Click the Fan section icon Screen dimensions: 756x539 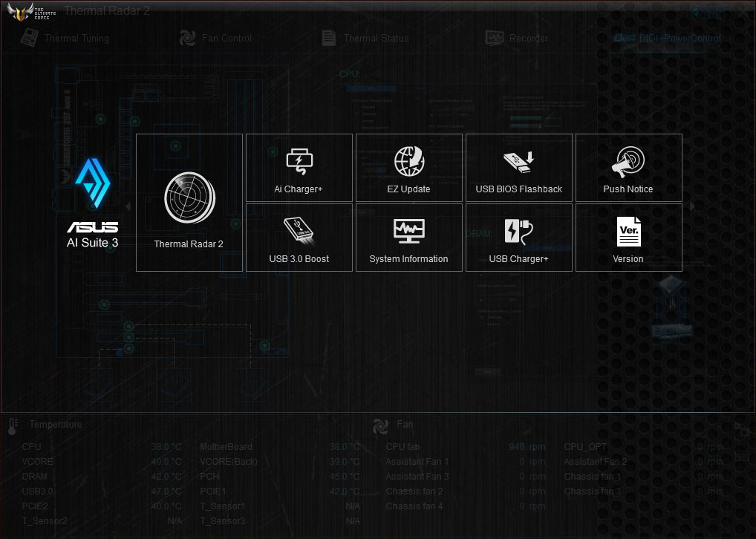pyautogui.click(x=380, y=425)
